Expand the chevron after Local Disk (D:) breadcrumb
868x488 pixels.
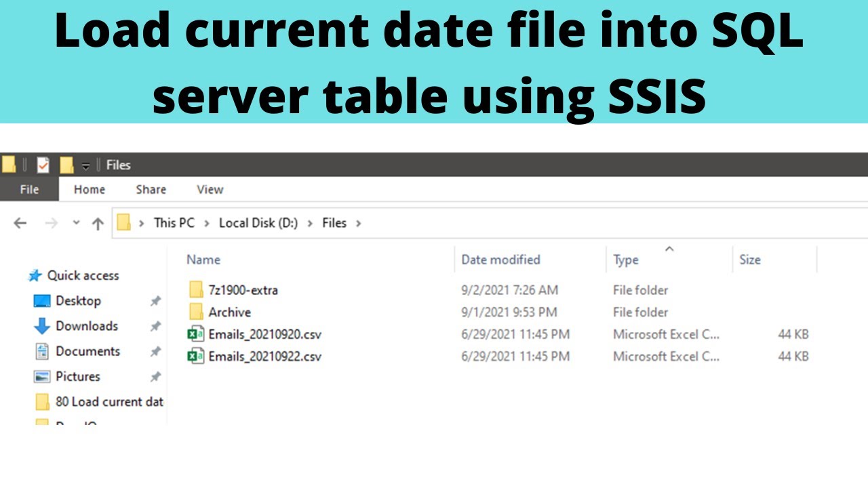310,223
